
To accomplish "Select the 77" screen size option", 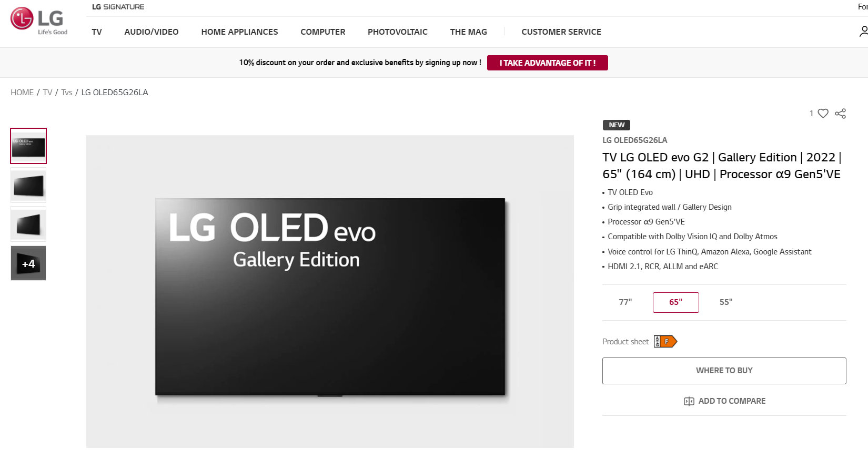I will click(x=625, y=302).
